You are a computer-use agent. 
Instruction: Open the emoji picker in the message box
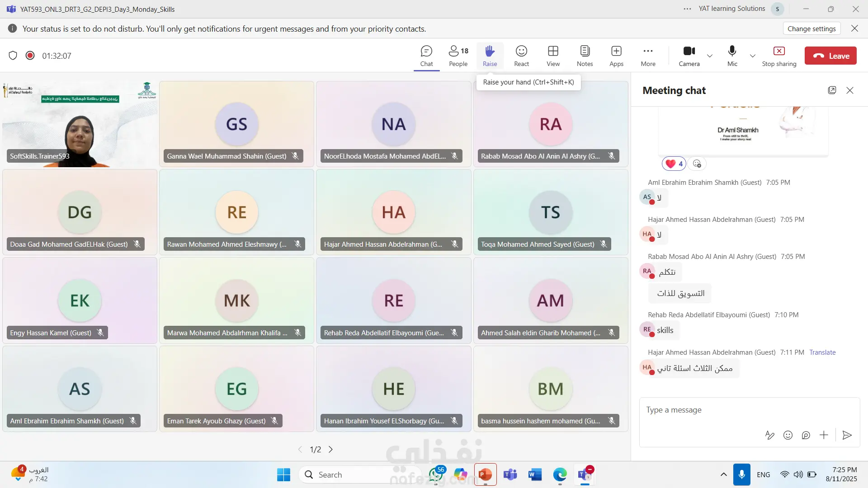coord(788,435)
